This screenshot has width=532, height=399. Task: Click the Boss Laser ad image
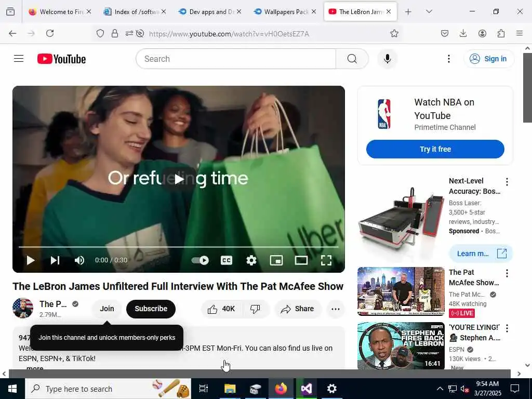[x=401, y=220]
